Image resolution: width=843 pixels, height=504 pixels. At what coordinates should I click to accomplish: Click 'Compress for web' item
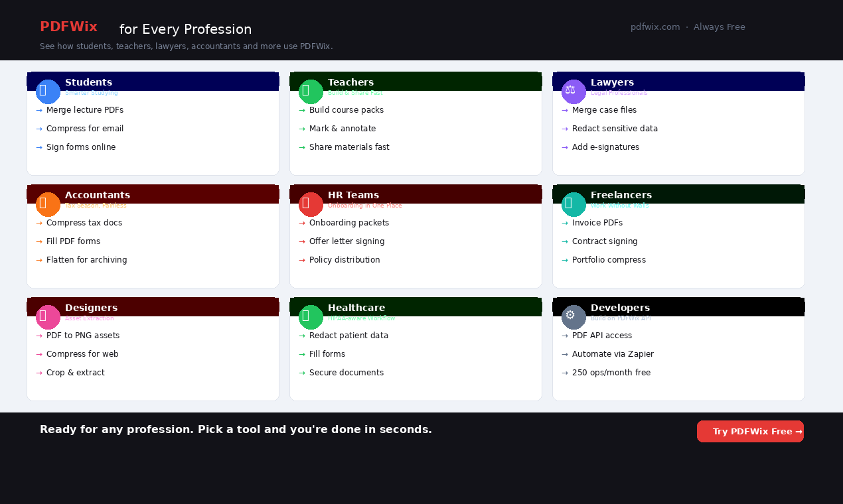[82, 354]
